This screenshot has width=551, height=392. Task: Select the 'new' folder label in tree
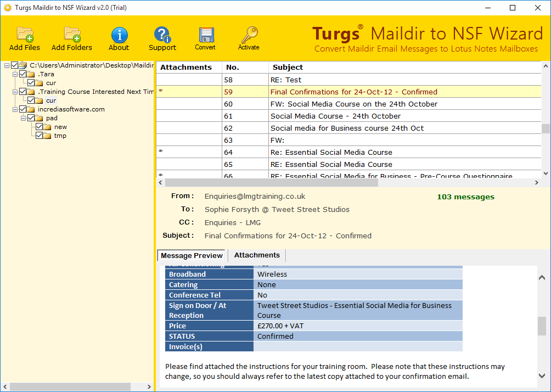[x=60, y=127]
